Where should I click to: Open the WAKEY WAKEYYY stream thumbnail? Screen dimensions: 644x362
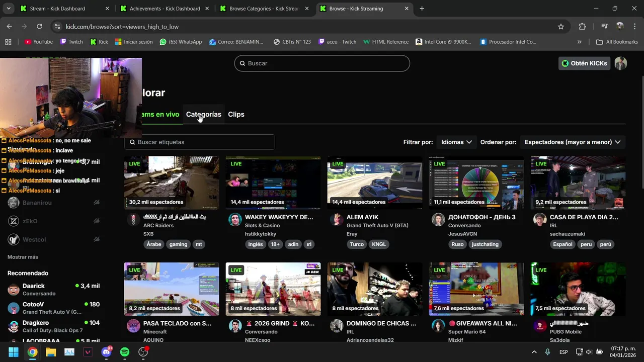pos(273,183)
